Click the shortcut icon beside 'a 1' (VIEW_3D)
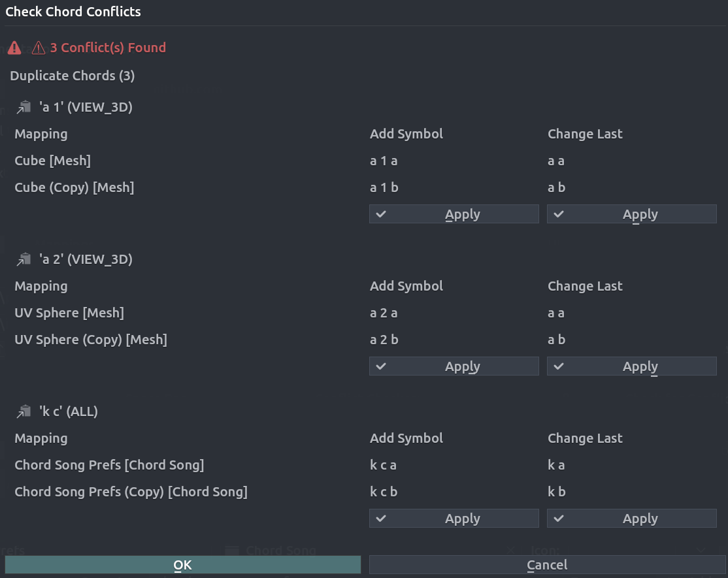Screen dimensions: 728x578 click(24, 107)
